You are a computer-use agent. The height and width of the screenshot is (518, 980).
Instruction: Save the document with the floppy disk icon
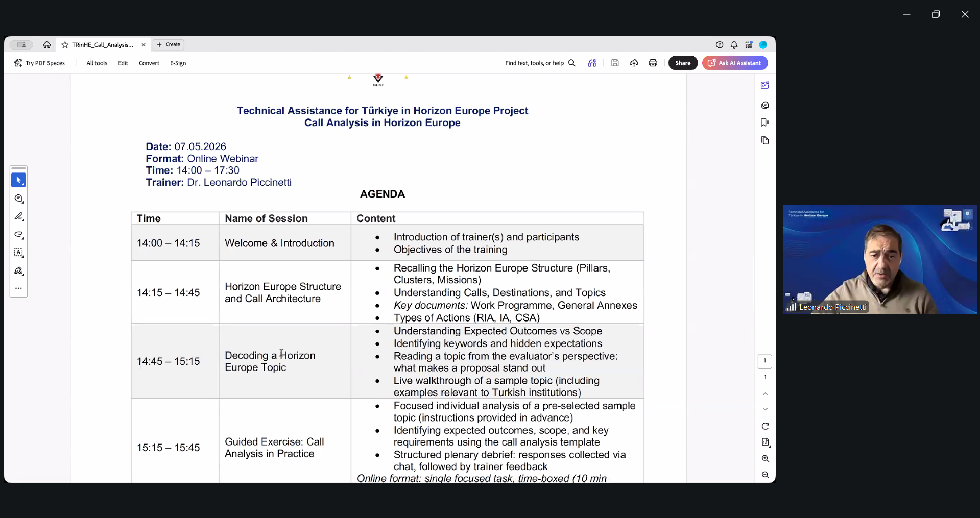pyautogui.click(x=615, y=63)
